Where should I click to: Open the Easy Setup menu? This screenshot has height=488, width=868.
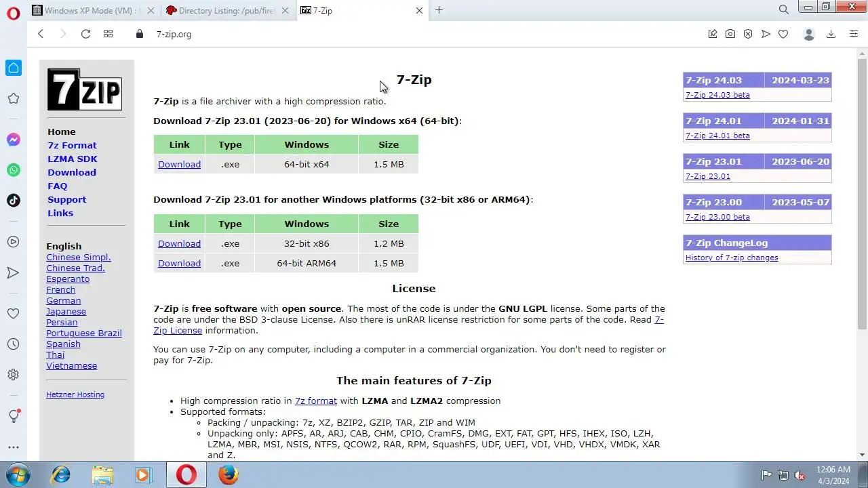[854, 34]
